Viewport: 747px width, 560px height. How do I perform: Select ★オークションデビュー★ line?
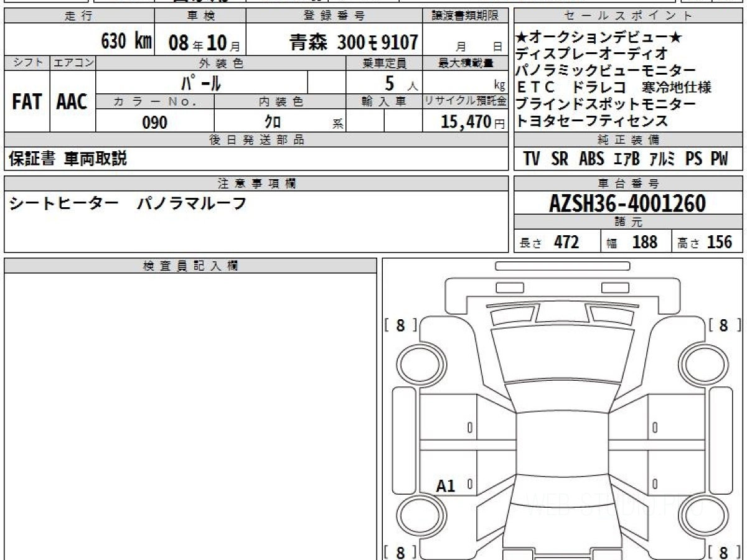(x=599, y=38)
